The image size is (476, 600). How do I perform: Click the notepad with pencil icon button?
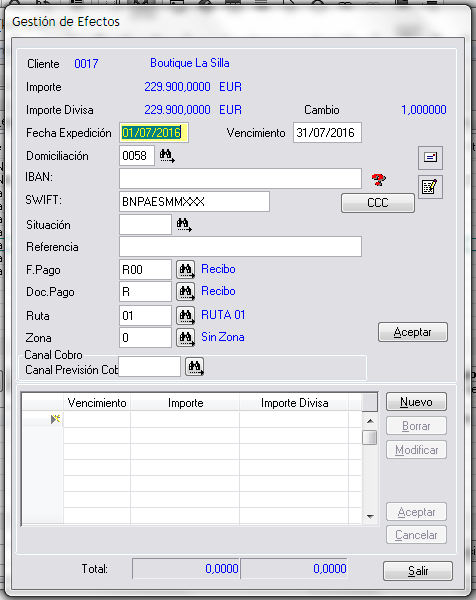pyautogui.click(x=430, y=187)
